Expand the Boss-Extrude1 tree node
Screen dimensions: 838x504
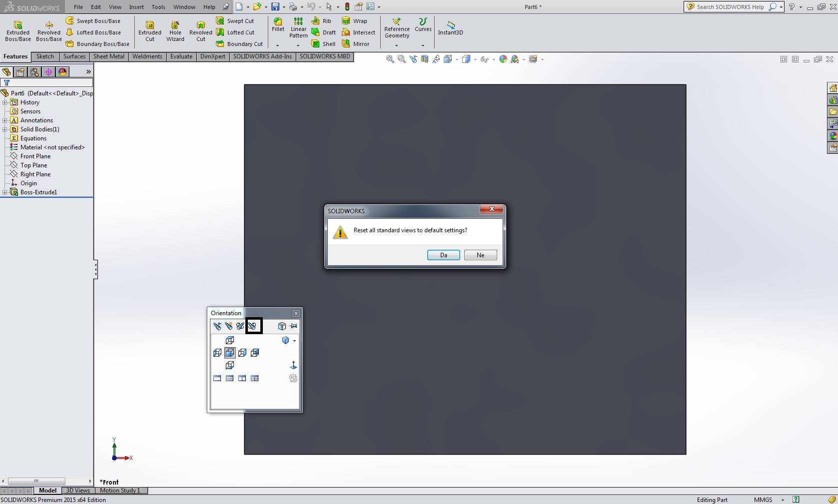(x=5, y=192)
